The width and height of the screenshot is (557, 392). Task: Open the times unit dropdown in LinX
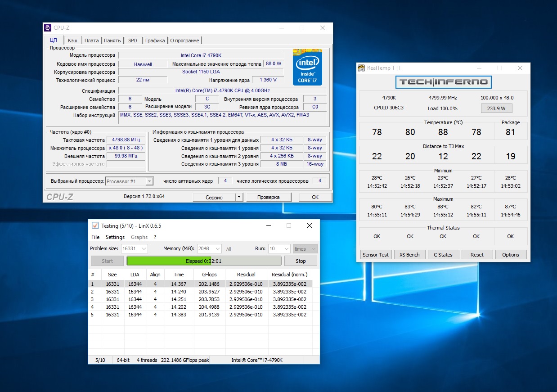pyautogui.click(x=305, y=248)
